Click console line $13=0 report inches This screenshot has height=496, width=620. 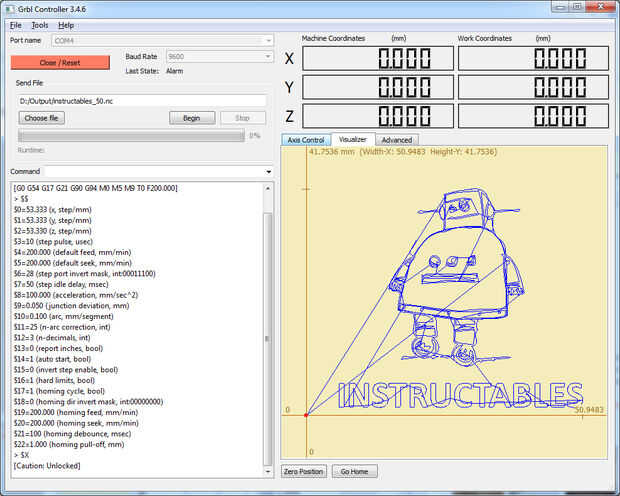point(58,348)
